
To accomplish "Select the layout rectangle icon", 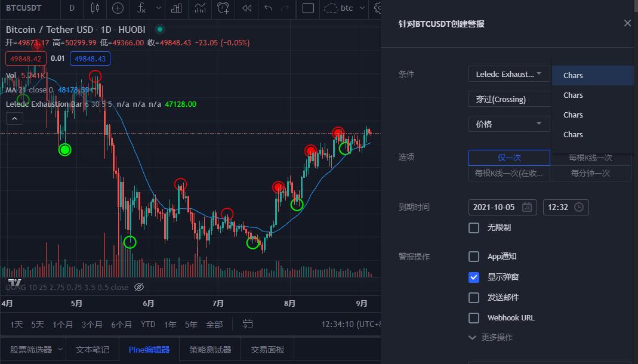I will [308, 8].
